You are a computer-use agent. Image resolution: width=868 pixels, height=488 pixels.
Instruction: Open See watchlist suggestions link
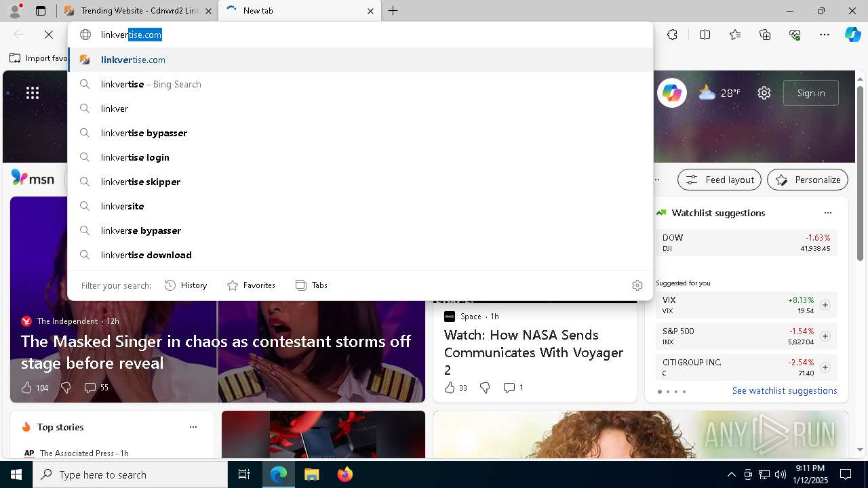(x=785, y=390)
